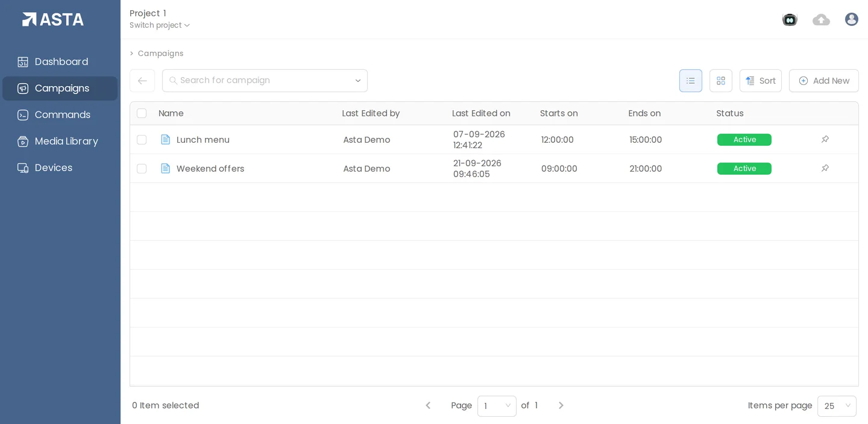The image size is (868, 424).
Task: Open the user profile icon
Action: pos(852,19)
